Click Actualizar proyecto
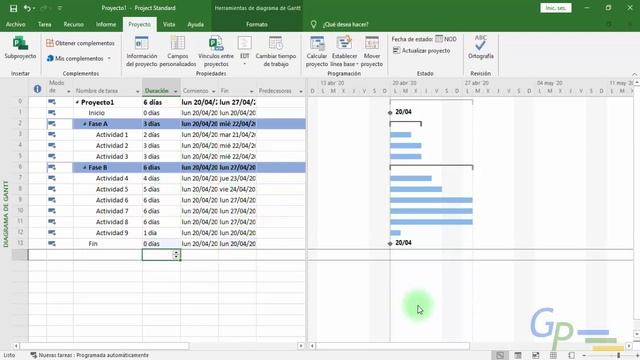The image size is (640, 360). point(421,51)
